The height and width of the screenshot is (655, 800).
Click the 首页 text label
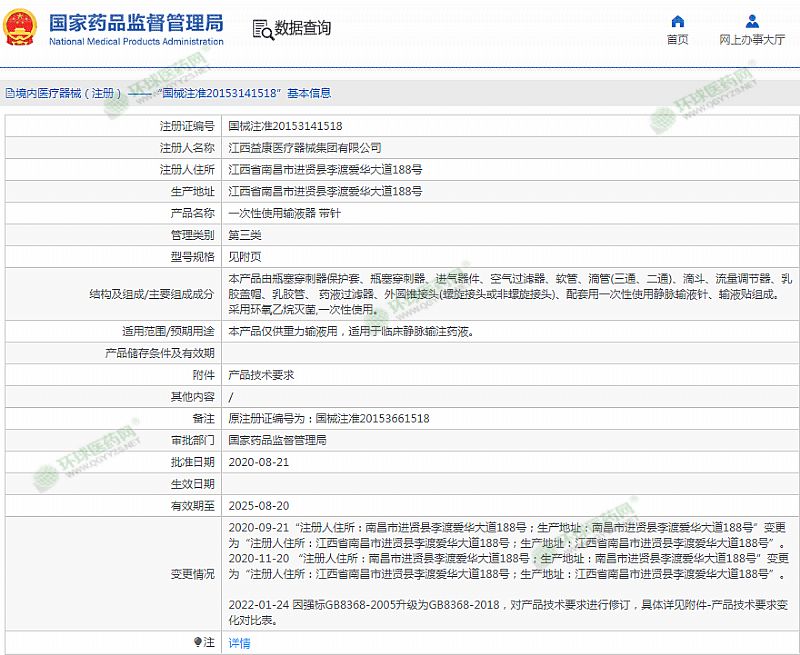[677, 40]
